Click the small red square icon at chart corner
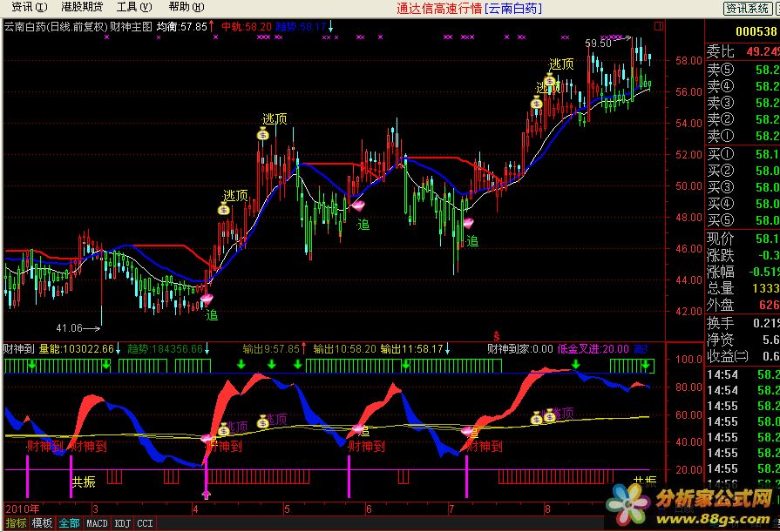Screen dimensions: 780x532 659,26
